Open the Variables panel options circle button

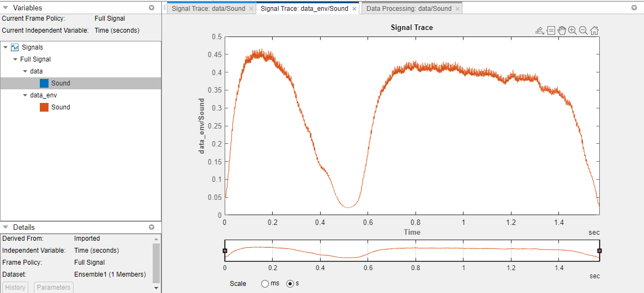(x=151, y=8)
